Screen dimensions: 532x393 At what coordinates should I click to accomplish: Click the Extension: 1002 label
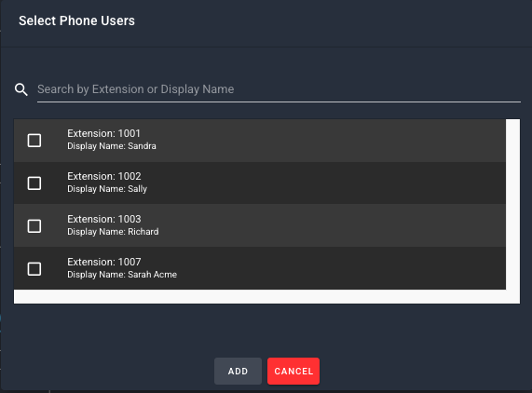pos(104,176)
